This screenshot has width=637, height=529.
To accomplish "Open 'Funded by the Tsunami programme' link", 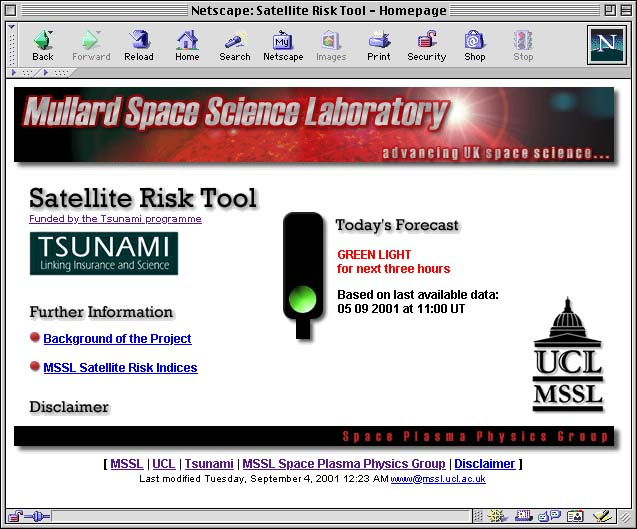I will [115, 219].
